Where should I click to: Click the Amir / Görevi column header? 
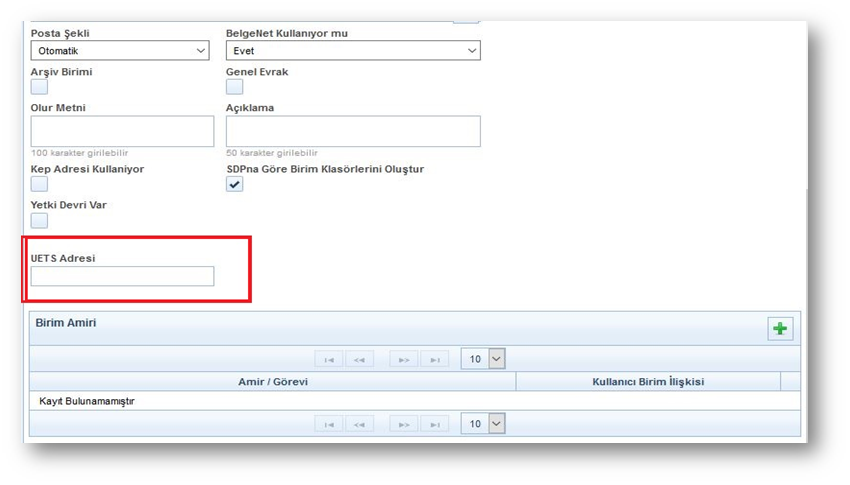pos(272,382)
